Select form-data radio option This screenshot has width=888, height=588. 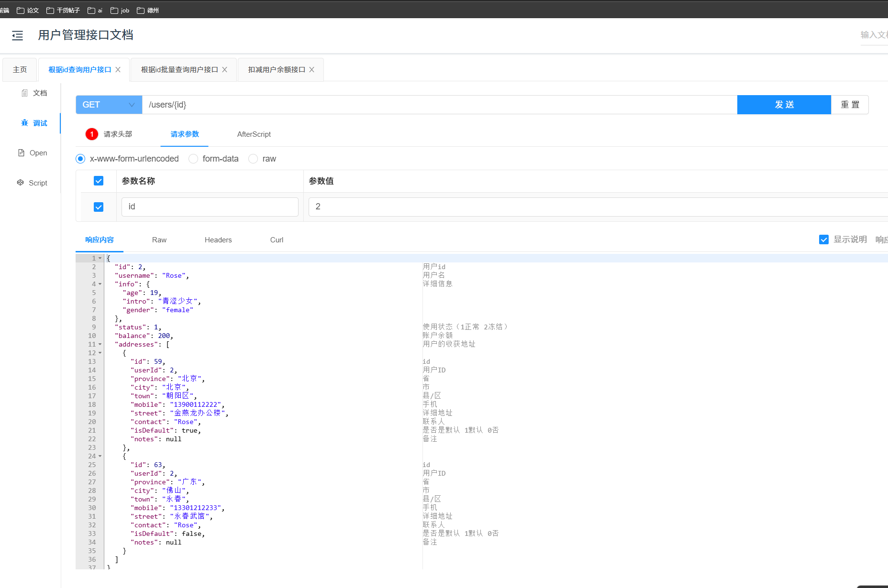(x=193, y=159)
